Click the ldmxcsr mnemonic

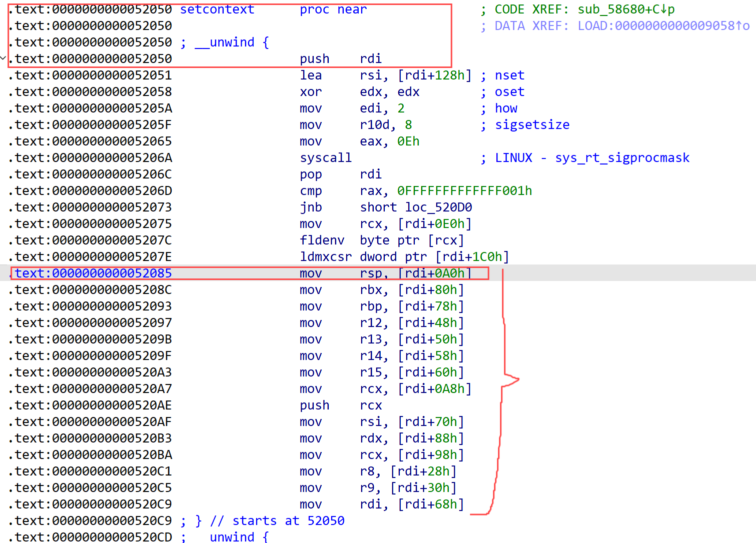coord(326,257)
